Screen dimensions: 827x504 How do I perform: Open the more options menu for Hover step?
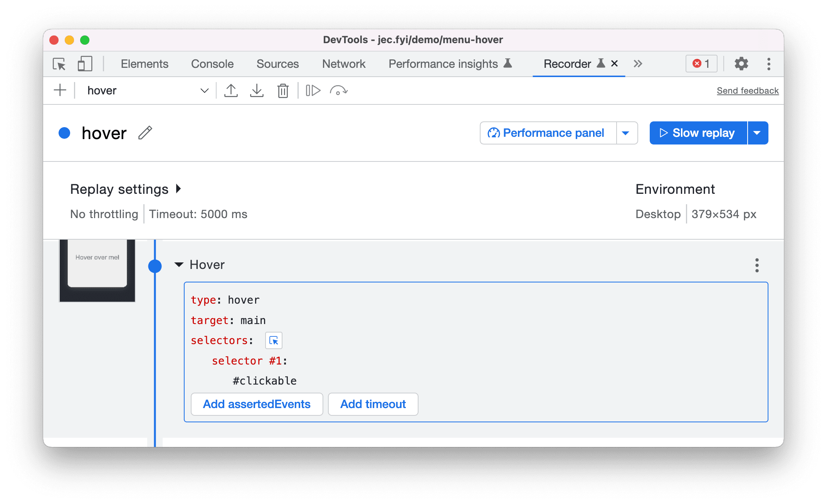pyautogui.click(x=757, y=265)
